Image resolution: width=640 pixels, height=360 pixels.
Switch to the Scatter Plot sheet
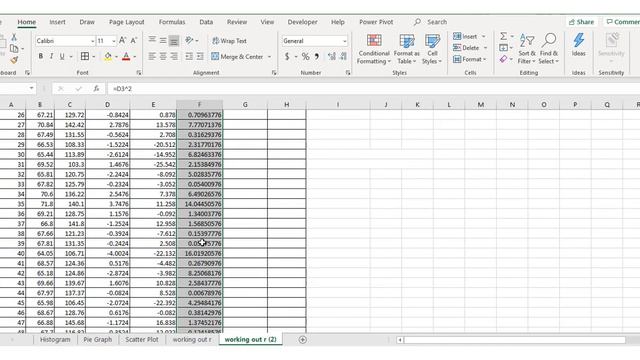click(x=142, y=340)
